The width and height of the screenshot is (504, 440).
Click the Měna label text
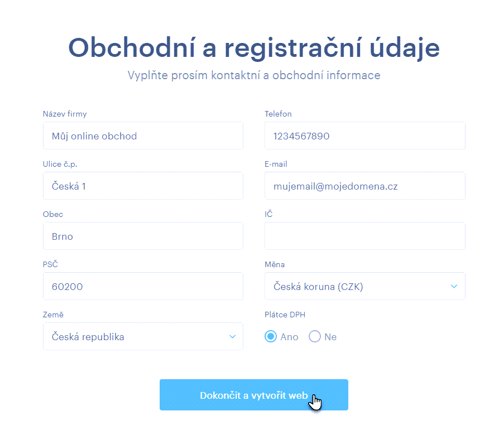(275, 265)
